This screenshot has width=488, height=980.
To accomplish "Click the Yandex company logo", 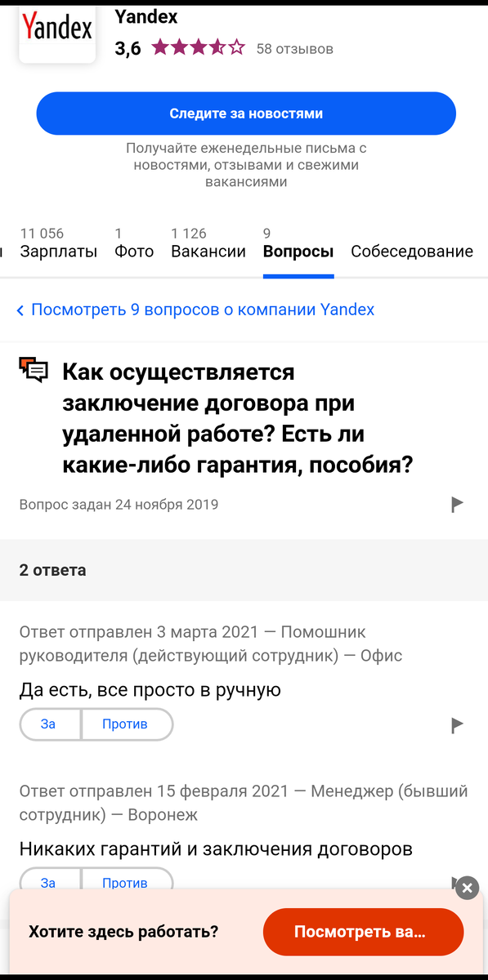I will click(57, 31).
